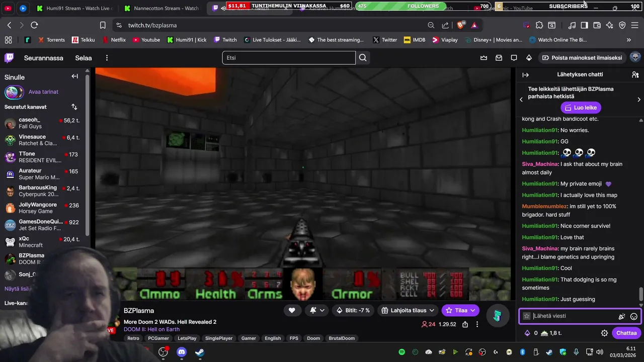Open Twitch notifications inbox icon
This screenshot has height=362, width=644.
coord(499,58)
